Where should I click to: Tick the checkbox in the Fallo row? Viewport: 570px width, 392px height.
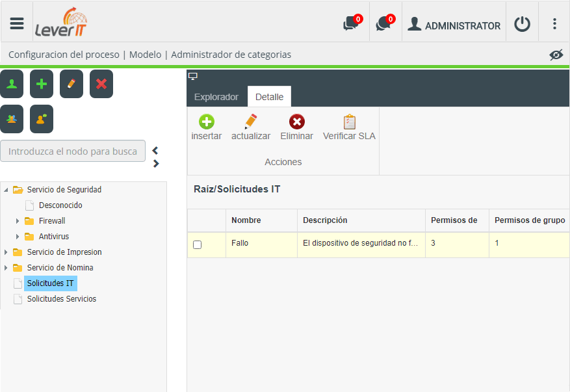tap(198, 244)
